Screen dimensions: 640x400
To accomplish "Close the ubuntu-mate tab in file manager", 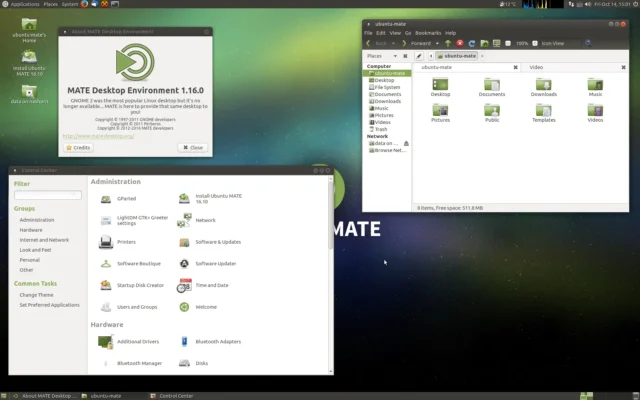I will click(x=516, y=67).
